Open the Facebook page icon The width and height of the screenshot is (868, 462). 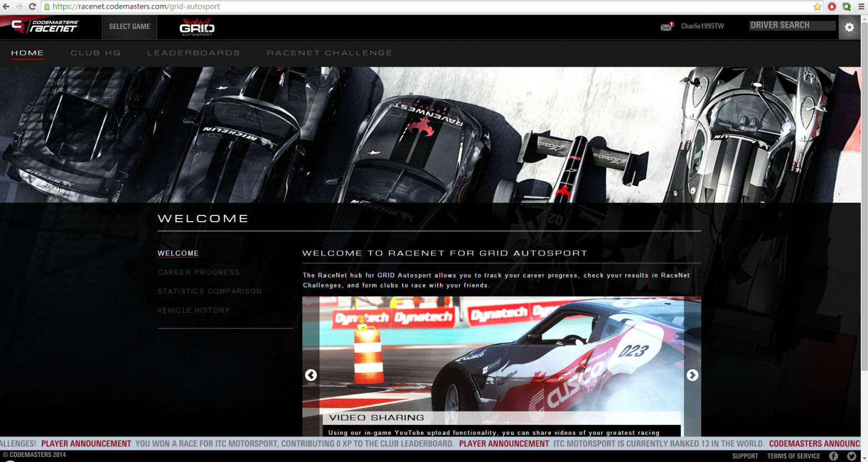coord(834,456)
